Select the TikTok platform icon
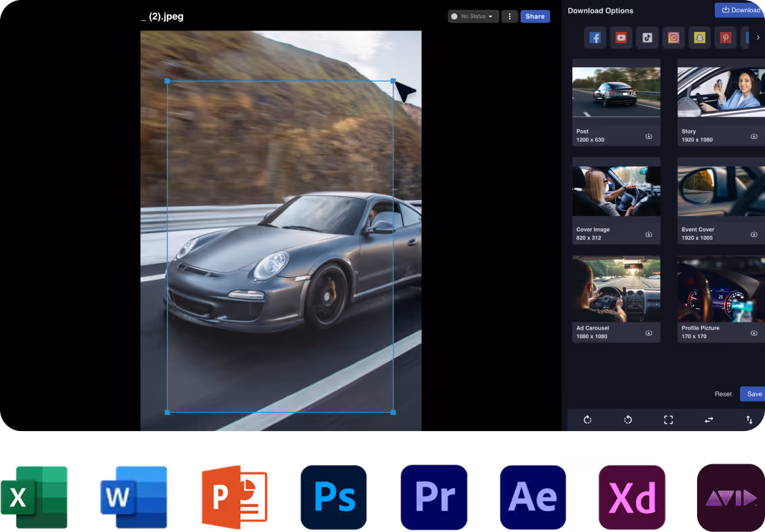The width and height of the screenshot is (765, 532). point(648,37)
